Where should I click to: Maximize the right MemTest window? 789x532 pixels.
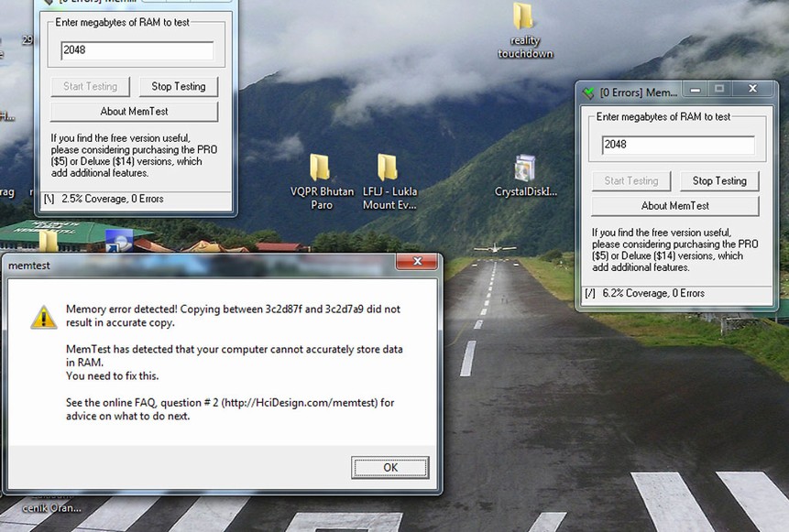[x=719, y=89]
